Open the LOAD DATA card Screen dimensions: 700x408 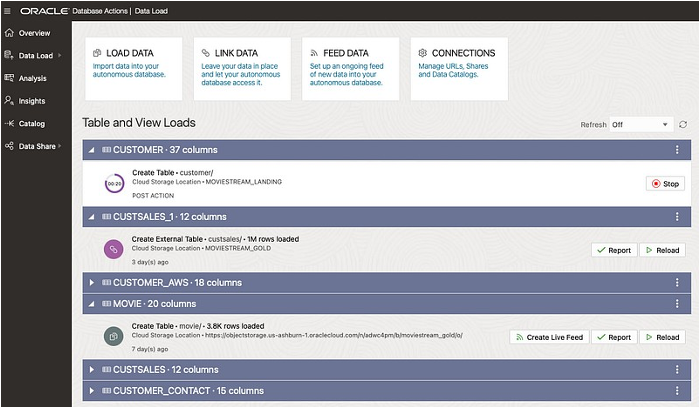[x=133, y=69]
